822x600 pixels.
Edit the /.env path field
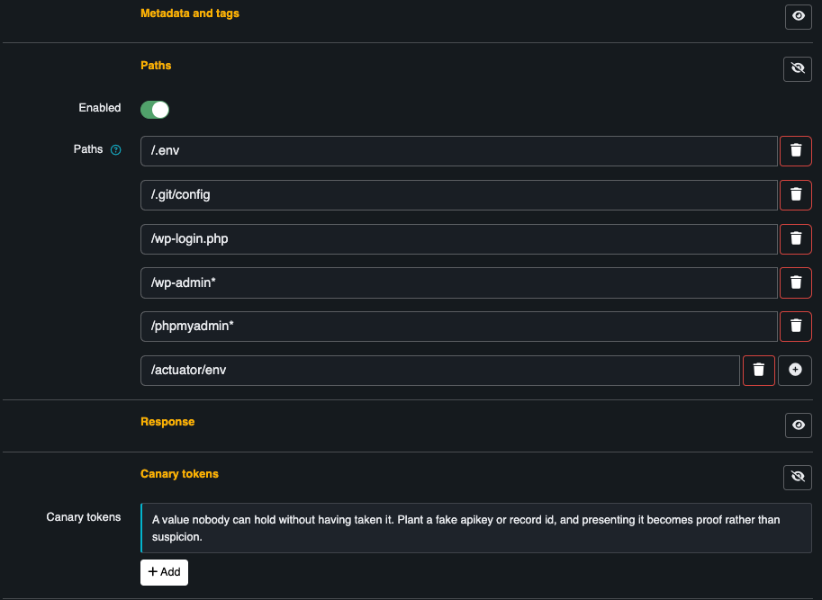[459, 151]
